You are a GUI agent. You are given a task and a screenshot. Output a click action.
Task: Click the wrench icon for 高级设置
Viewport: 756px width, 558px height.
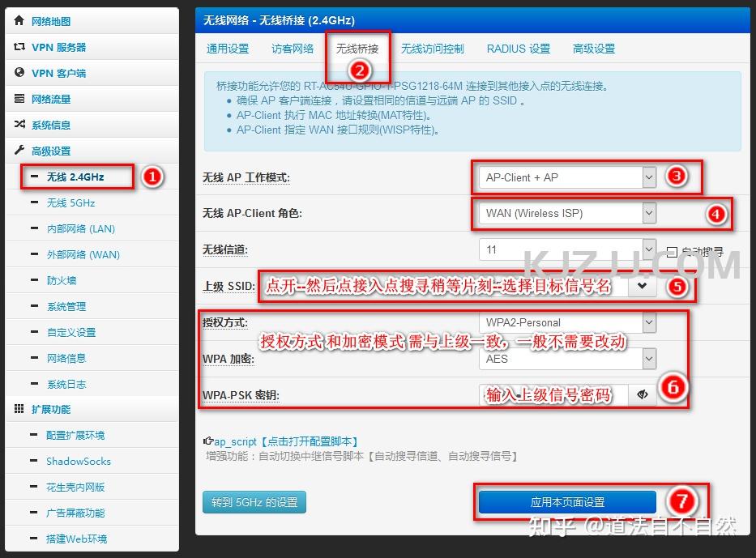pyautogui.click(x=19, y=151)
